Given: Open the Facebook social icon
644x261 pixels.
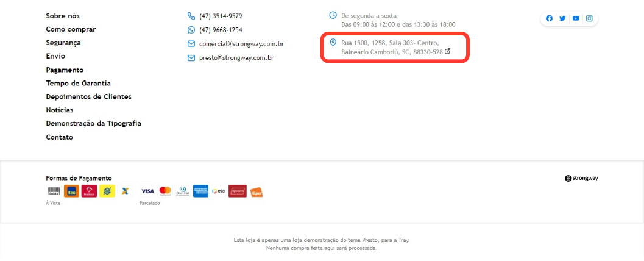Looking at the screenshot, I should 549,18.
